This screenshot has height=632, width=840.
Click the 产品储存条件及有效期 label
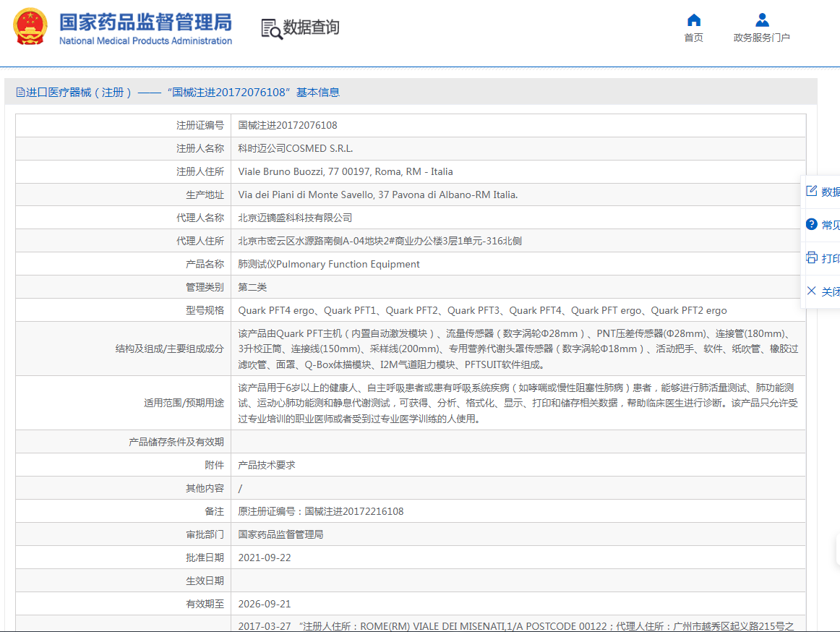[176, 442]
